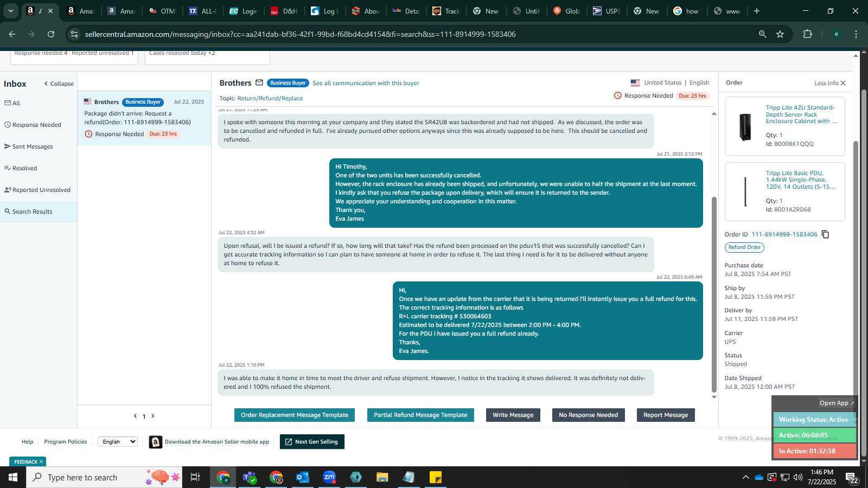Click the Next Gen Selling button
Viewport: 868px width, 488px height.
[312, 442]
